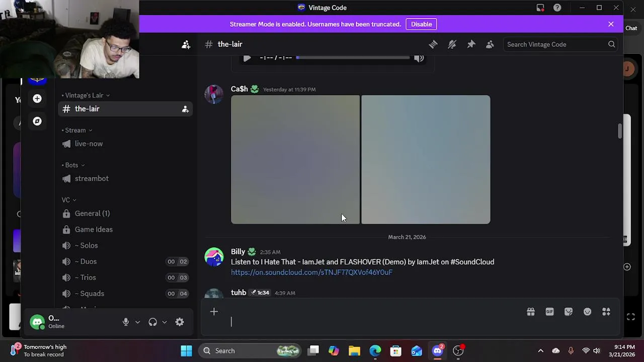644x362 pixels.
Task: Toggle headphone deafen in user panel
Action: [x=152, y=322]
